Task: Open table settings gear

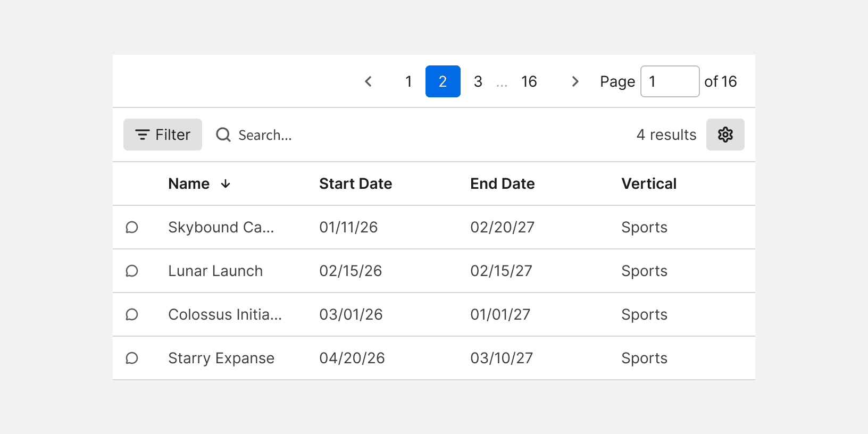Action: click(x=725, y=135)
